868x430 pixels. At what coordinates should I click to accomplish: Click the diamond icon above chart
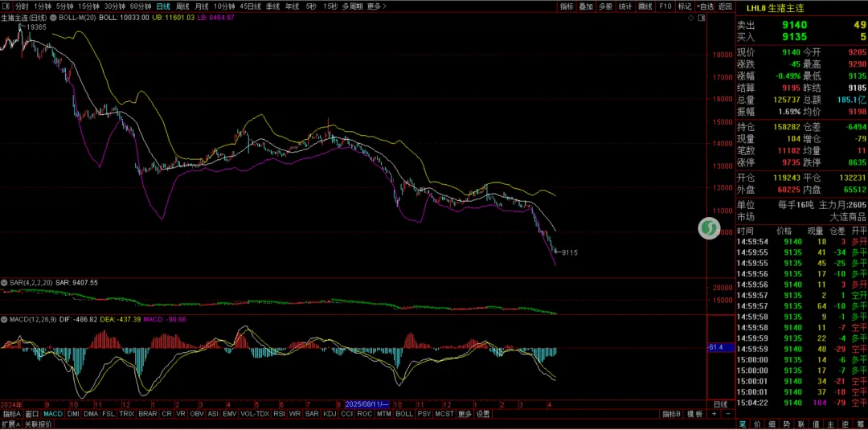coord(691,18)
